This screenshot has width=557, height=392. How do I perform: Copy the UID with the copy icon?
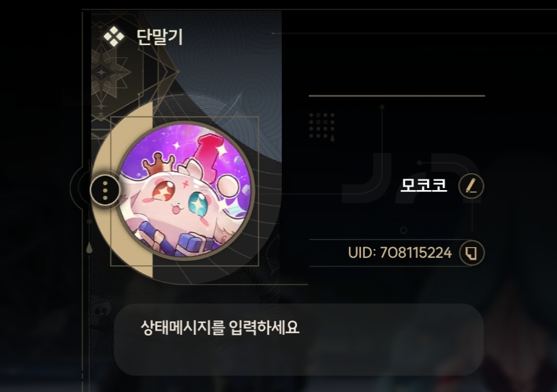[472, 253]
